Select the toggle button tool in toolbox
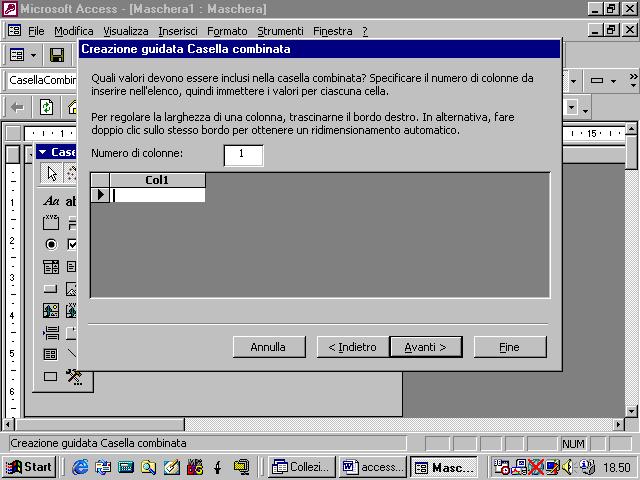Image resolution: width=640 pixels, height=480 pixels. click(72, 223)
